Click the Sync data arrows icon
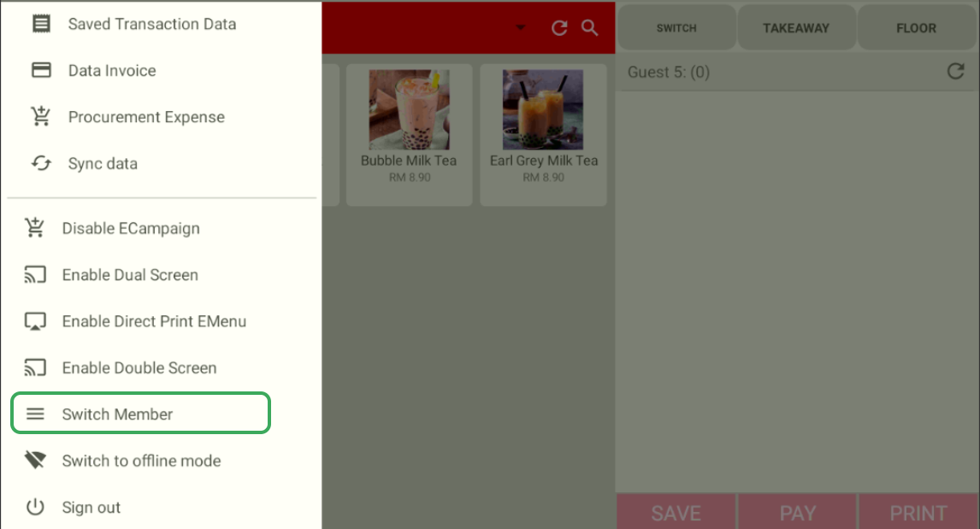The width and height of the screenshot is (980, 529). click(x=41, y=163)
